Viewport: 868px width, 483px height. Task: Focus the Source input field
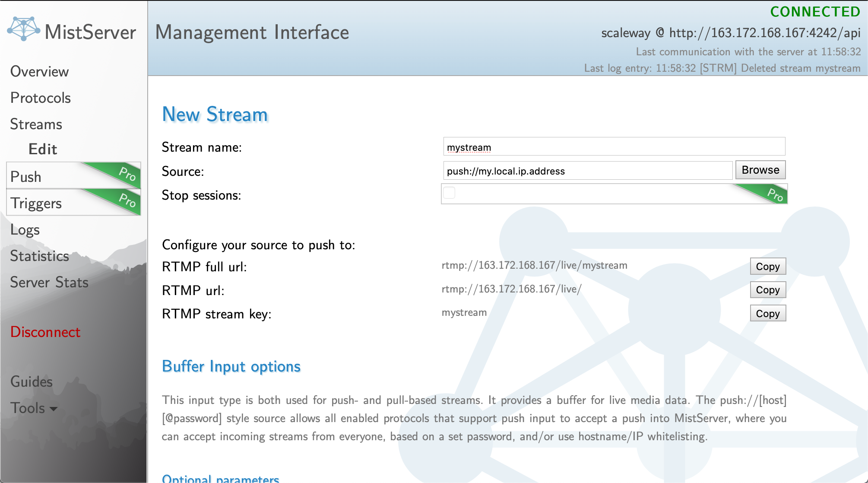587,171
